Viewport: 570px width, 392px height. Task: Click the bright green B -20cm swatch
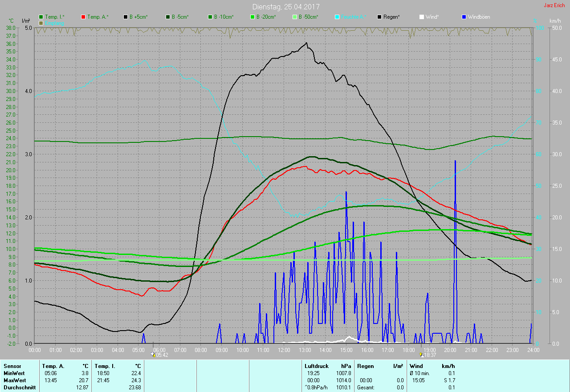252,17
